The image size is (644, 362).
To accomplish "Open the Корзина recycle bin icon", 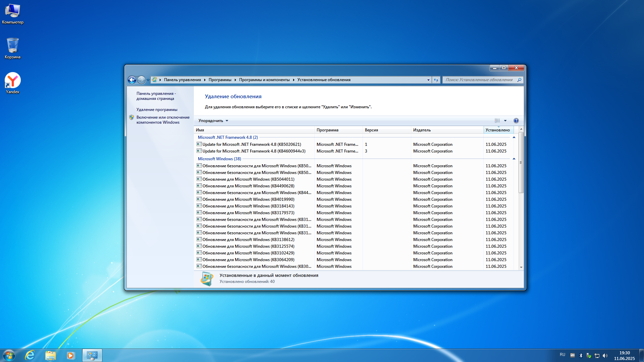I will 13,49.
